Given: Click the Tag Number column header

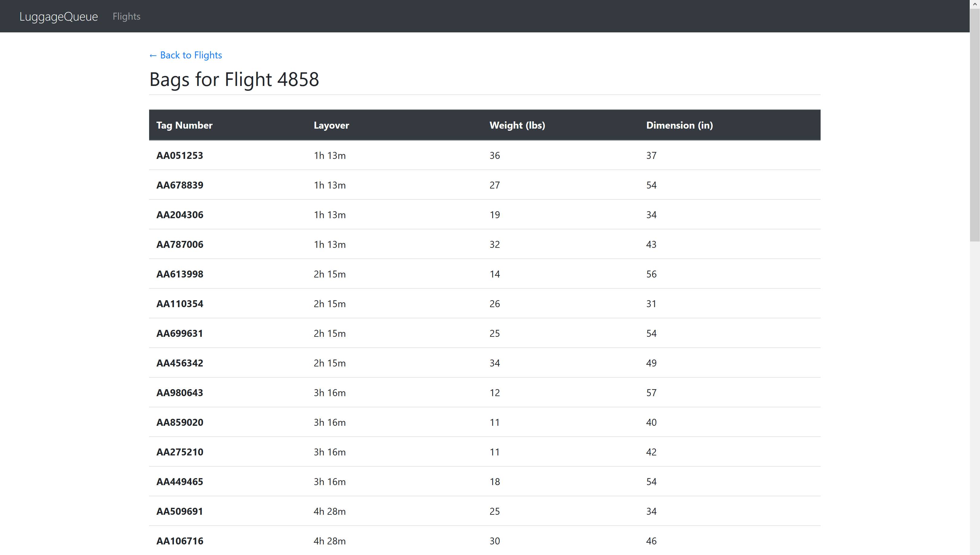Looking at the screenshot, I should [x=184, y=125].
